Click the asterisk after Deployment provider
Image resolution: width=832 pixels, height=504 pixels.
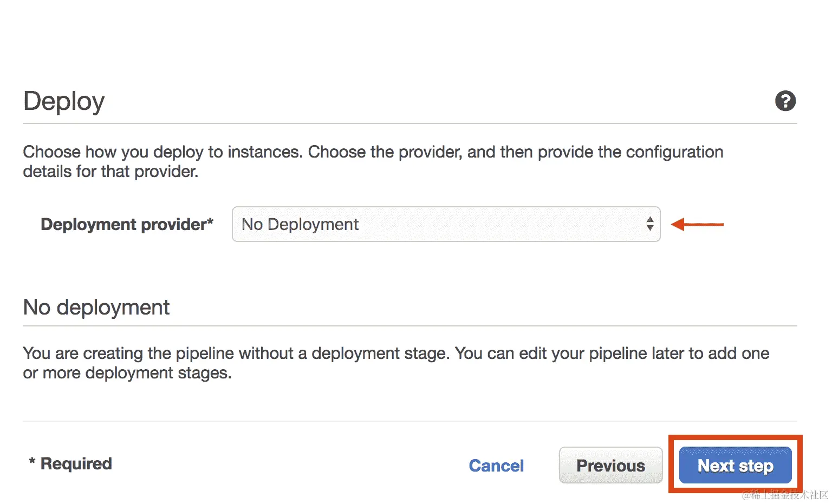pos(211,222)
